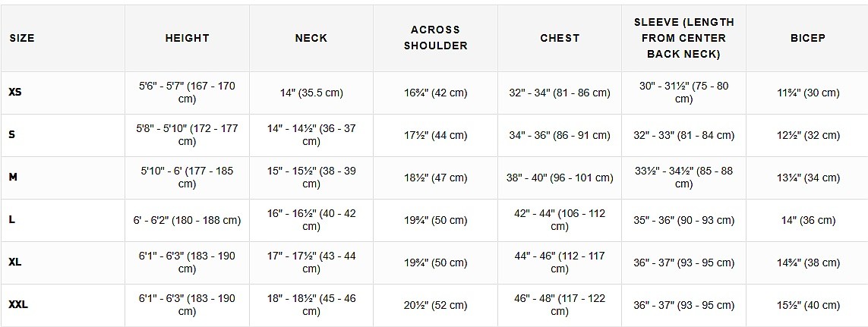Click the L size row label
Image resolution: width=868 pixels, height=327 pixels.
pos(12,220)
